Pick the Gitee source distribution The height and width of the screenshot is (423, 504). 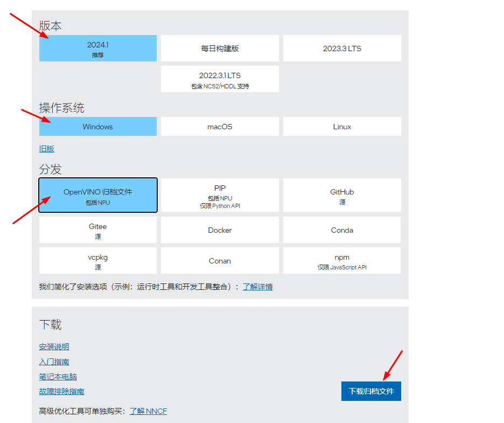[x=97, y=230]
